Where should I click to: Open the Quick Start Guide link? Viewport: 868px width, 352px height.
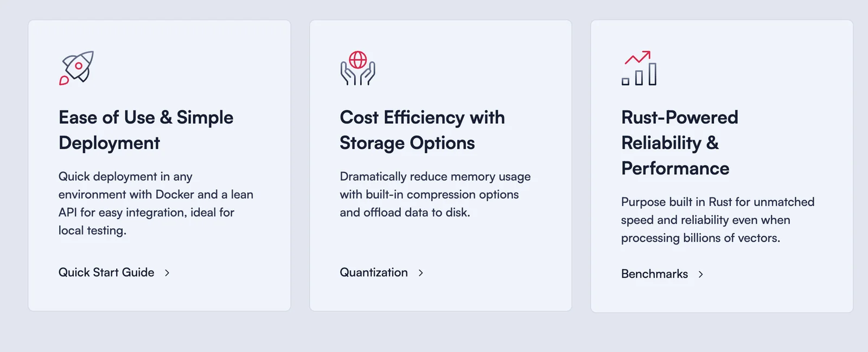click(x=106, y=272)
